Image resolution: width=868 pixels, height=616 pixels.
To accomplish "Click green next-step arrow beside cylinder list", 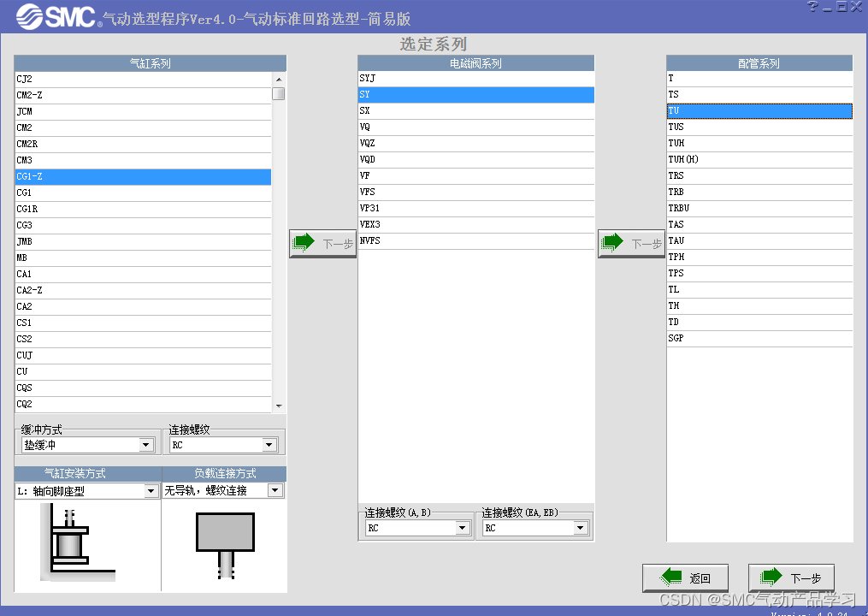I will point(322,243).
